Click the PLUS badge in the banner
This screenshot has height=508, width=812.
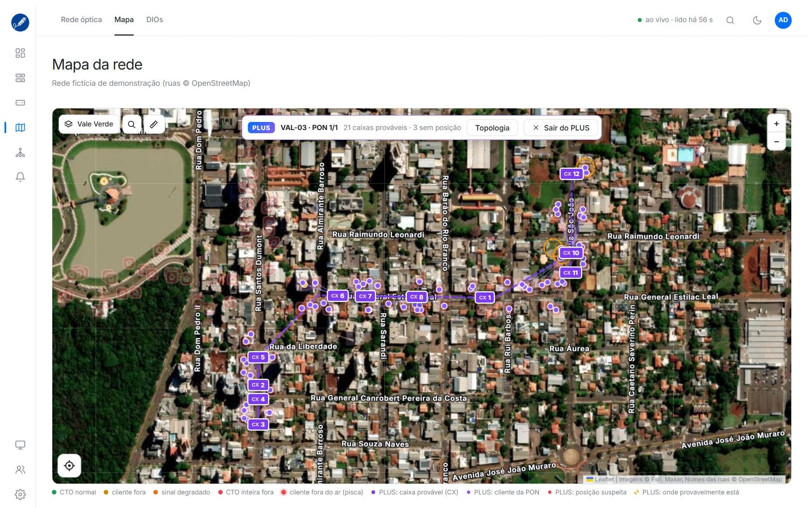tap(261, 128)
